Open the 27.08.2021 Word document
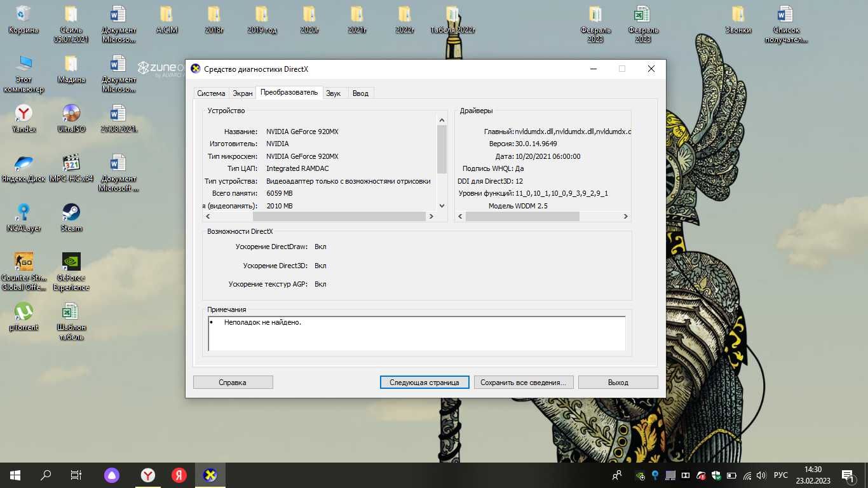Image resolution: width=868 pixels, height=488 pixels. pyautogui.click(x=119, y=119)
